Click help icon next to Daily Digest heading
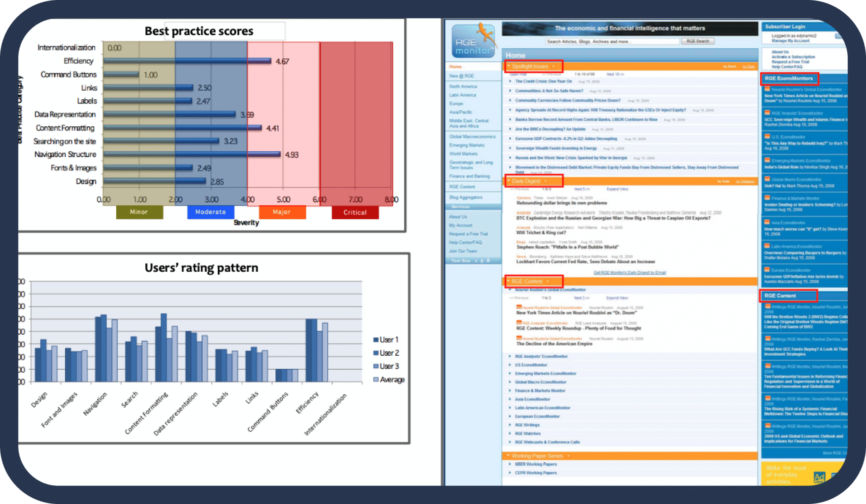 point(545,181)
